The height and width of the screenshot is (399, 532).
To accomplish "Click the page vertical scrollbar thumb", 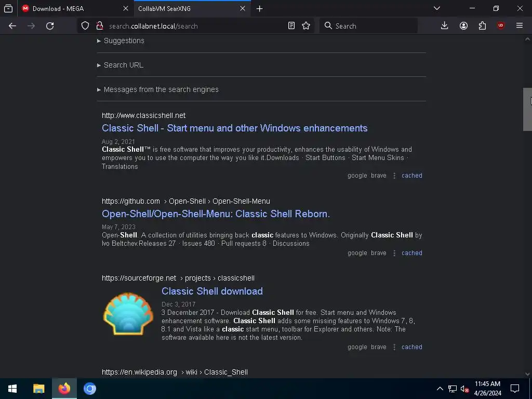I will pos(527,109).
